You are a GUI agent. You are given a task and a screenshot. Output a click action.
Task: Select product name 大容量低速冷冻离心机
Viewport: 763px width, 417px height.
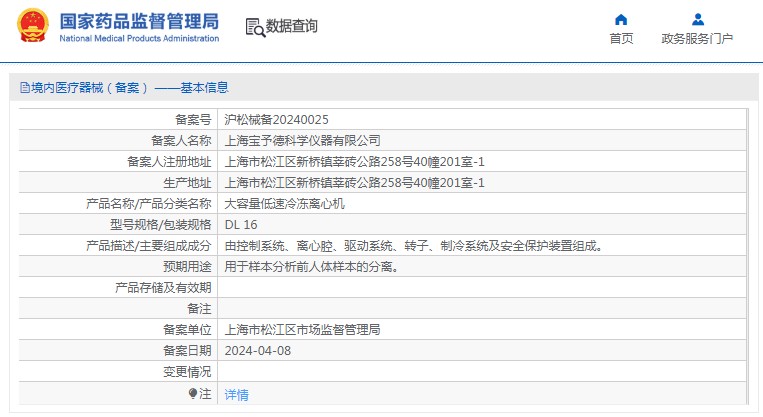click(x=284, y=204)
